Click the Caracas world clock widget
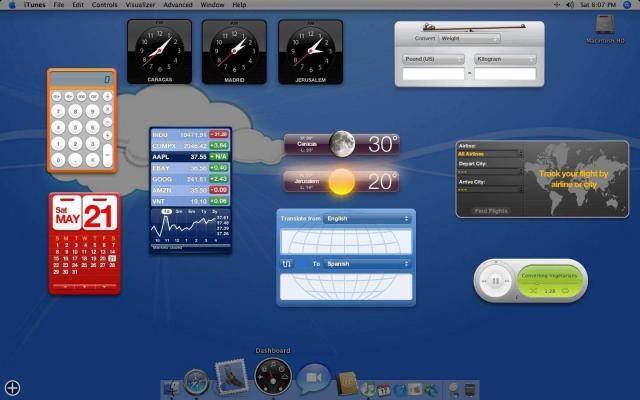Image resolution: width=640 pixels, height=400 pixels. click(160, 51)
